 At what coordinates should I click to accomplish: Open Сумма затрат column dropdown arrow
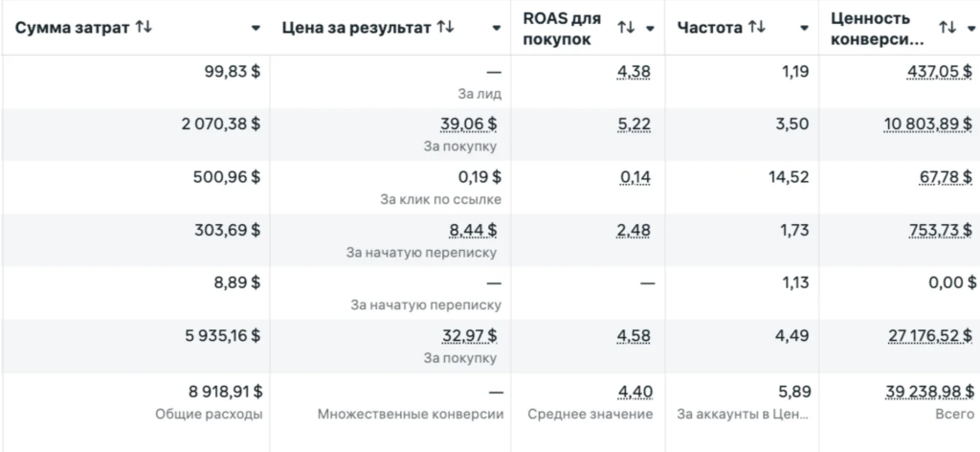[x=256, y=28]
